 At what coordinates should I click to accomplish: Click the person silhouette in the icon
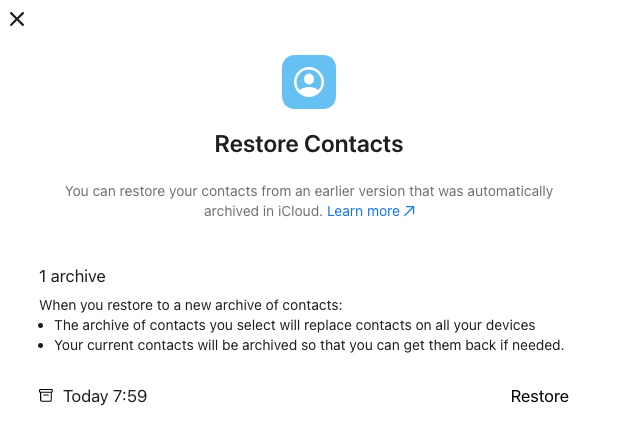coord(309,80)
